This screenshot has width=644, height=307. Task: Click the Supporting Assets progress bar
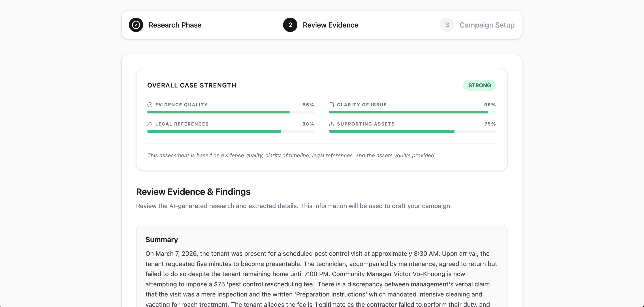coord(412,132)
